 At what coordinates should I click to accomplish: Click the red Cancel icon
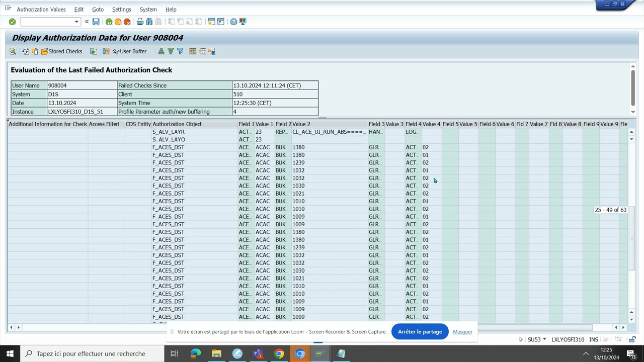[127, 22]
